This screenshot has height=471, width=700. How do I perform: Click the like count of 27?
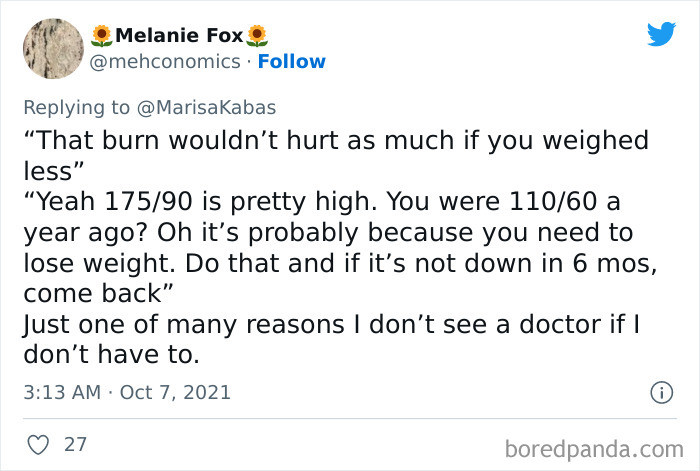(x=75, y=443)
